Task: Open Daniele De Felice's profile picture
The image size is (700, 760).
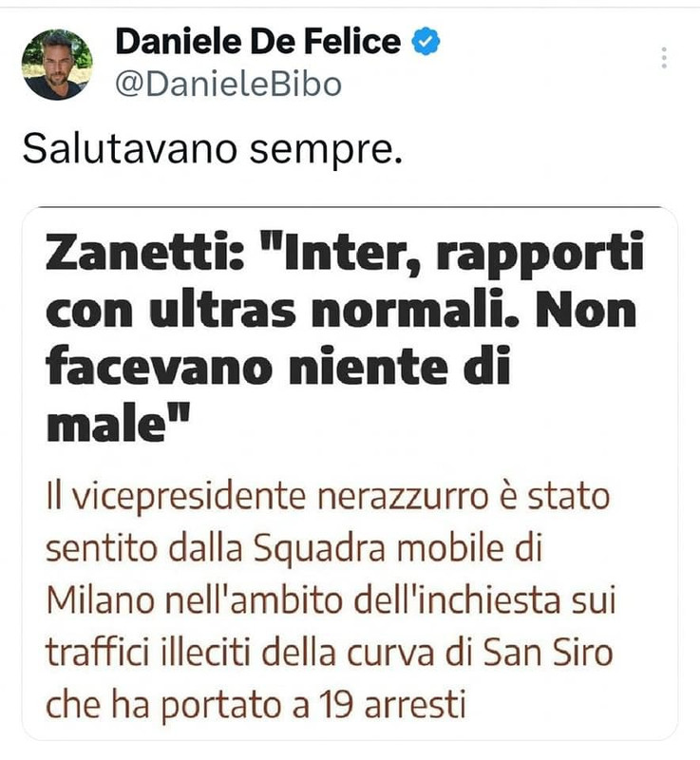Action: point(57,65)
